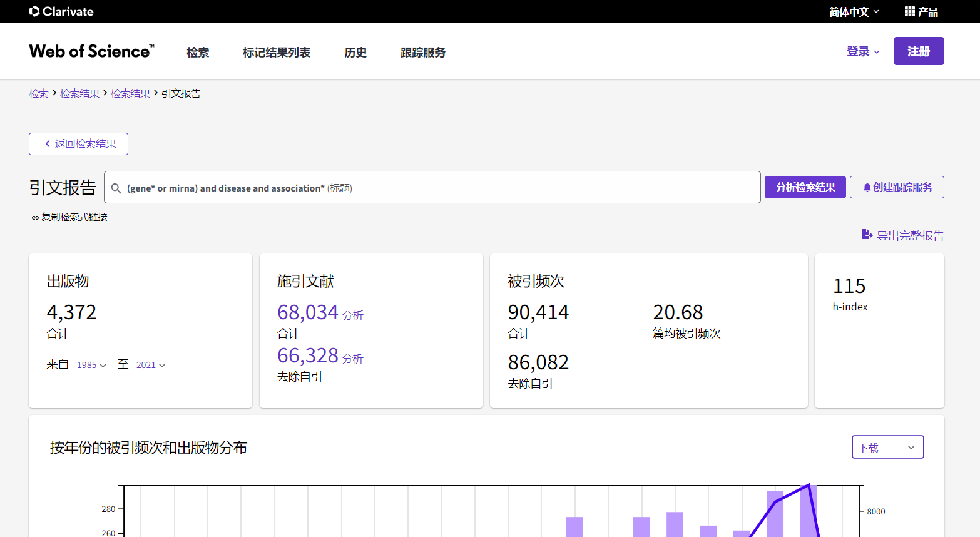Click the h-index value 115
This screenshot has height=537, width=980.
point(849,285)
